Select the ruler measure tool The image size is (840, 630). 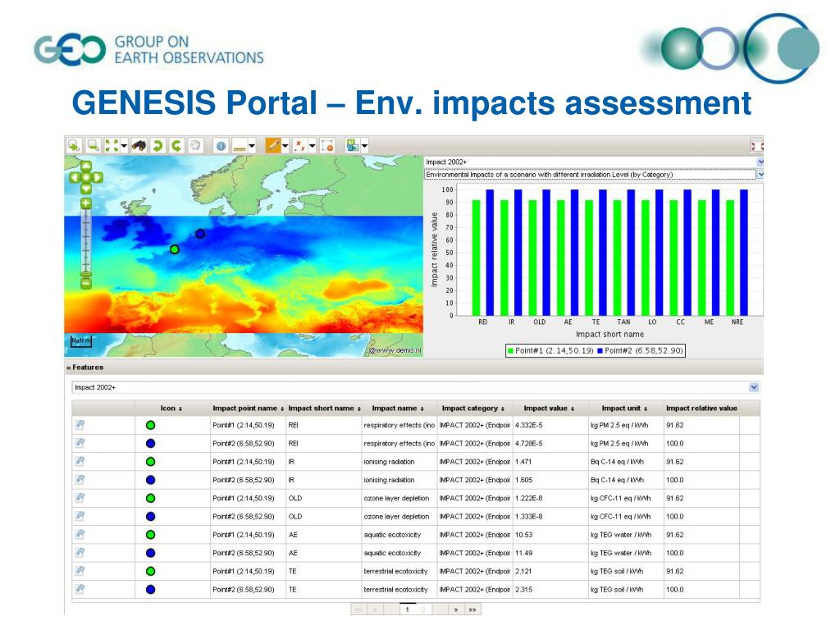coord(240,146)
